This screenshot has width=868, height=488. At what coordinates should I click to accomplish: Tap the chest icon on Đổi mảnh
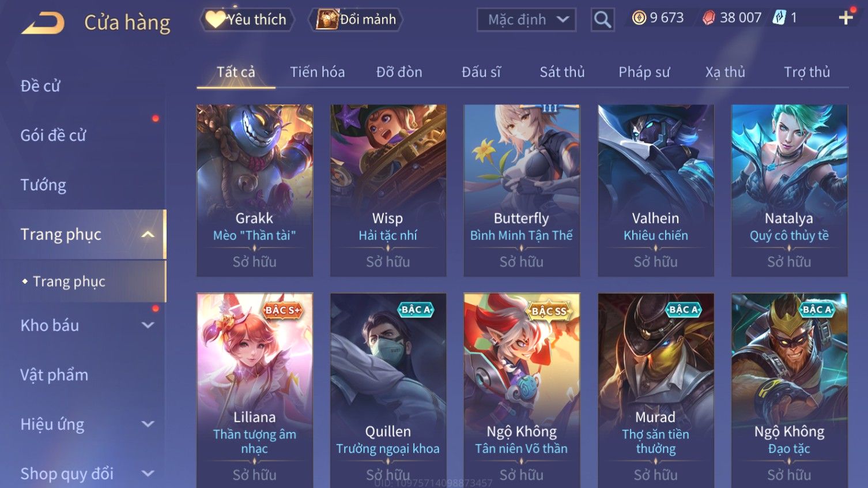[327, 19]
